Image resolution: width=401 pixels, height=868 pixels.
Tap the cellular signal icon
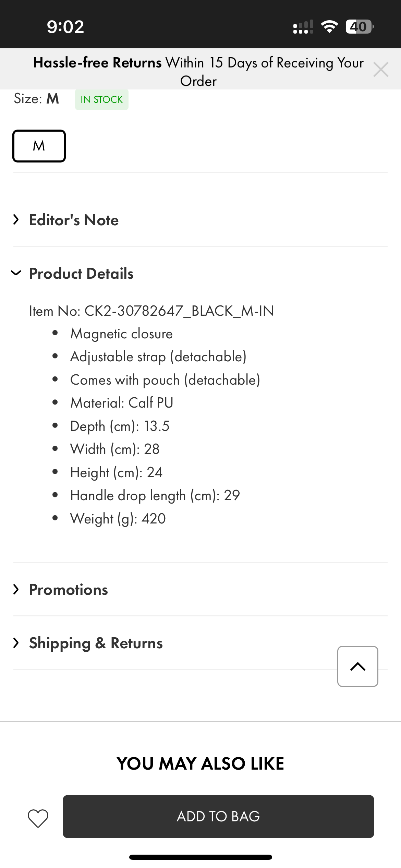(303, 27)
